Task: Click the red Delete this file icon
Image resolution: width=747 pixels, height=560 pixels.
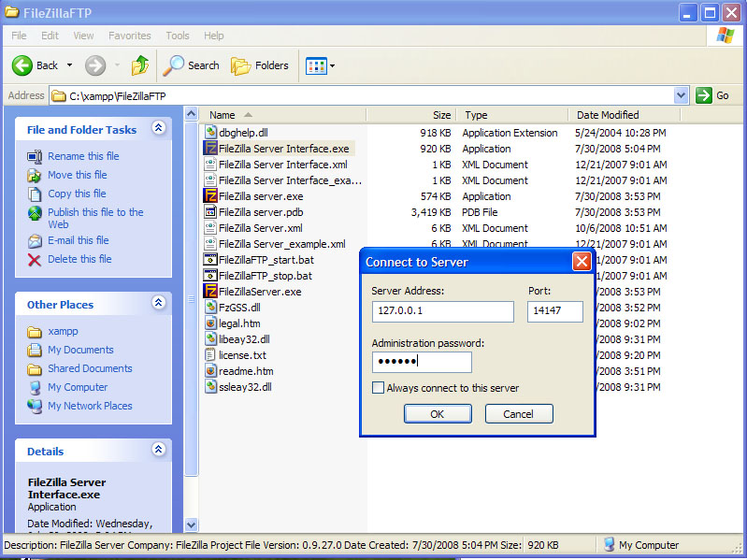Action: click(x=35, y=260)
